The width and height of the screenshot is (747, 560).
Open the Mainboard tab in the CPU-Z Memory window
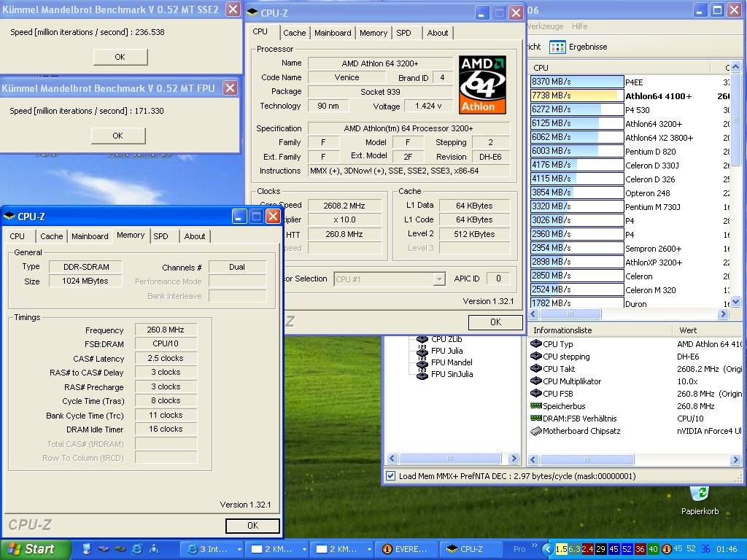[90, 236]
